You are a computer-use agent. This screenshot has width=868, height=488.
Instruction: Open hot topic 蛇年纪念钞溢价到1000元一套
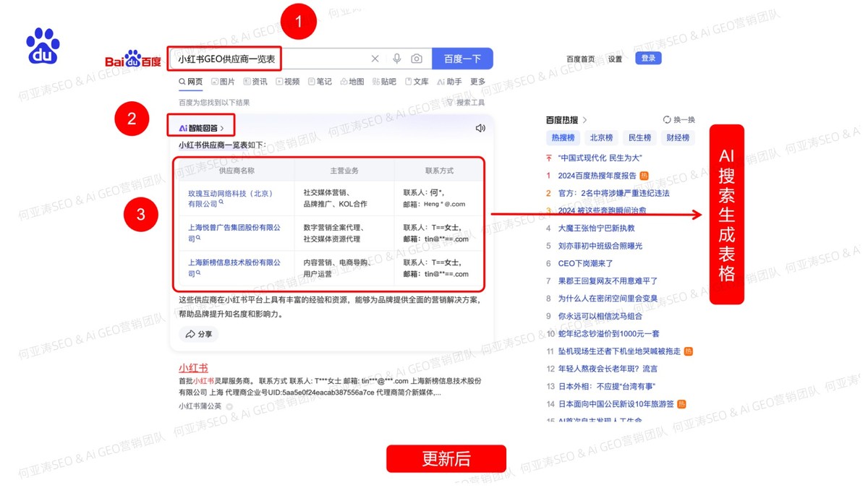click(608, 333)
